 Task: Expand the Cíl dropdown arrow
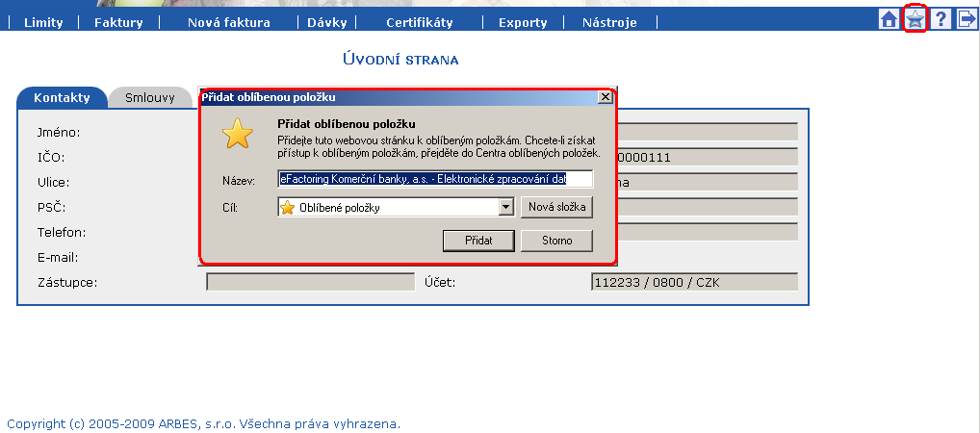tap(506, 208)
